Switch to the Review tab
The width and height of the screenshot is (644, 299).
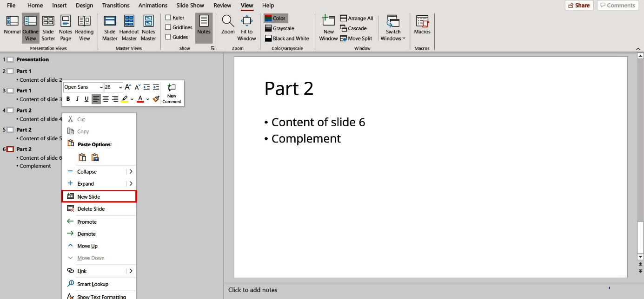coord(222,6)
